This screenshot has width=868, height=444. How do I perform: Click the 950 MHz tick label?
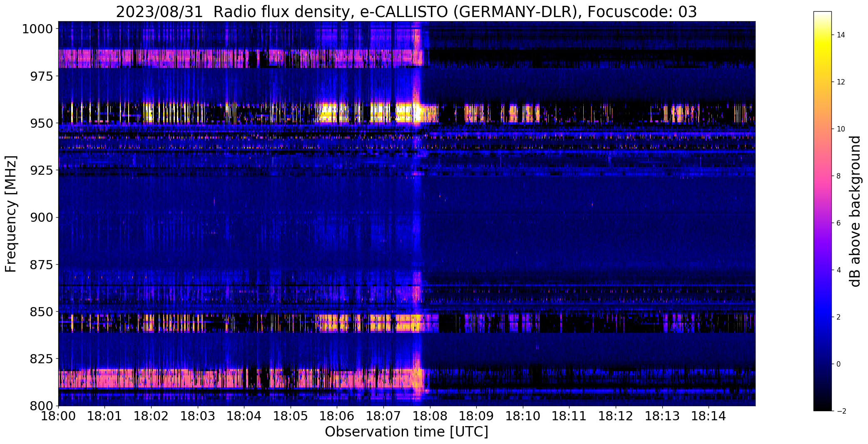[x=41, y=123]
